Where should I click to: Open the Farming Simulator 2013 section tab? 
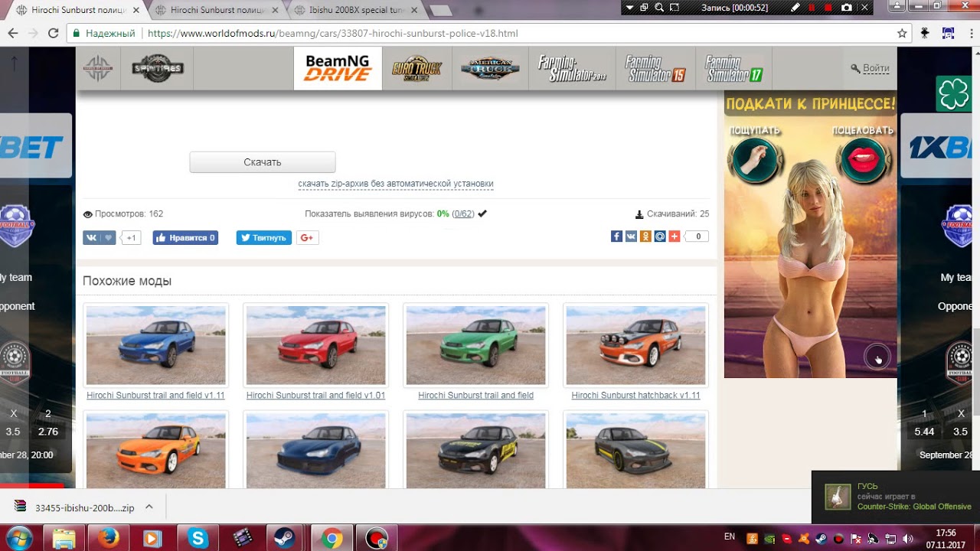[572, 68]
